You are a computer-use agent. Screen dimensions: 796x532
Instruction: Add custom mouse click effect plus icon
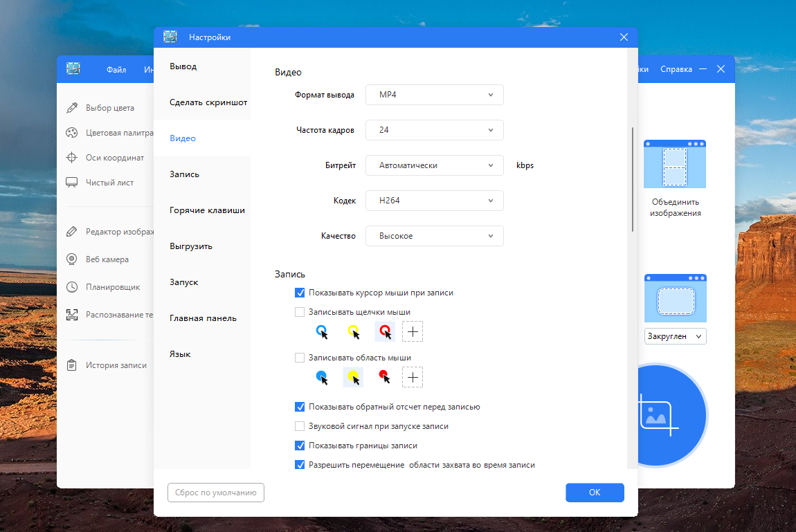[x=413, y=331]
